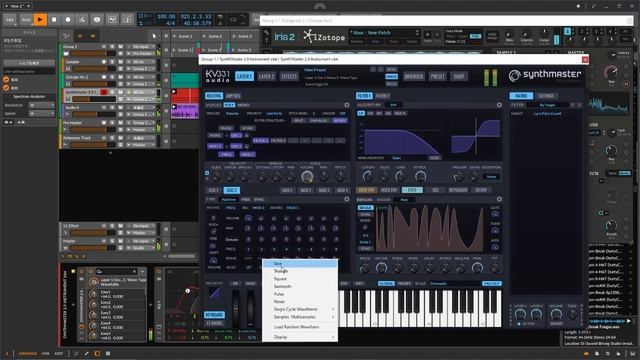Click the transport Record button
Screen dimensions: 640x360
click(68, 20)
